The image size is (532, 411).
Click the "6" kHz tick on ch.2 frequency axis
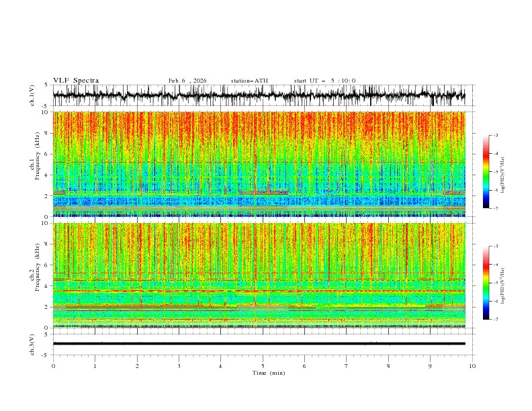point(47,265)
